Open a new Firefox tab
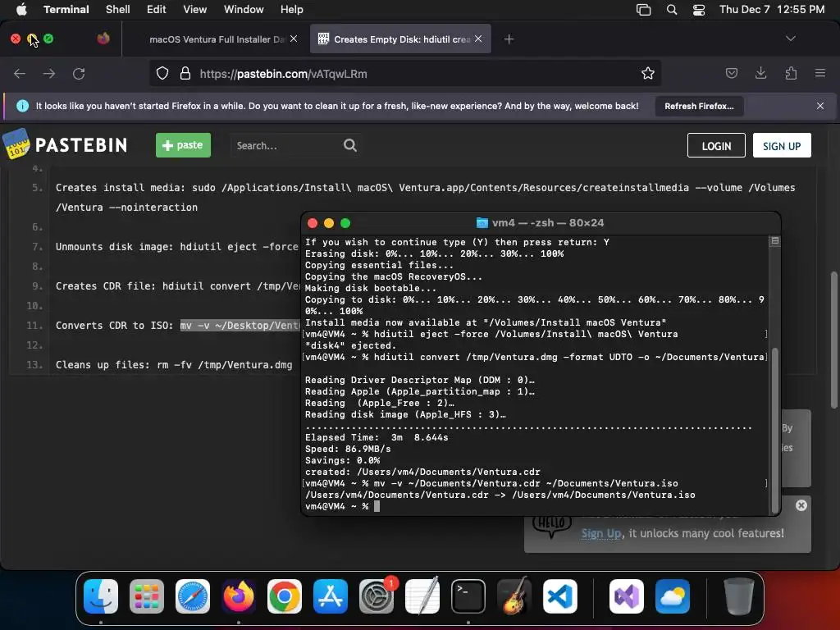 [x=509, y=39]
